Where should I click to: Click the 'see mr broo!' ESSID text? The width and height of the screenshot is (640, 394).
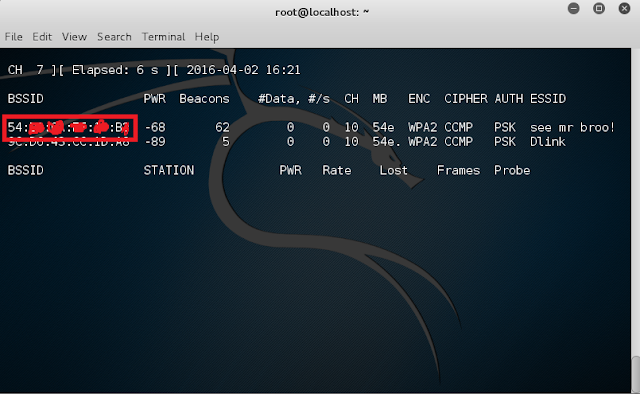[x=572, y=127]
